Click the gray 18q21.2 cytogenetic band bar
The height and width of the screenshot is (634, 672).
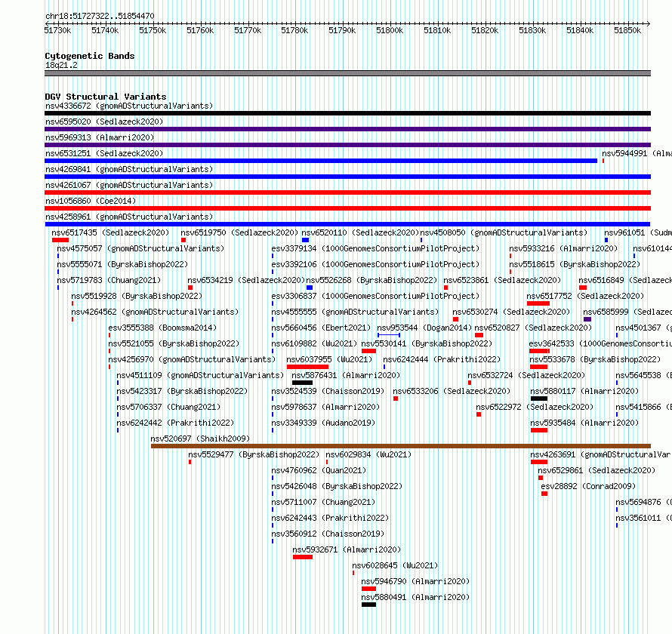point(347,73)
